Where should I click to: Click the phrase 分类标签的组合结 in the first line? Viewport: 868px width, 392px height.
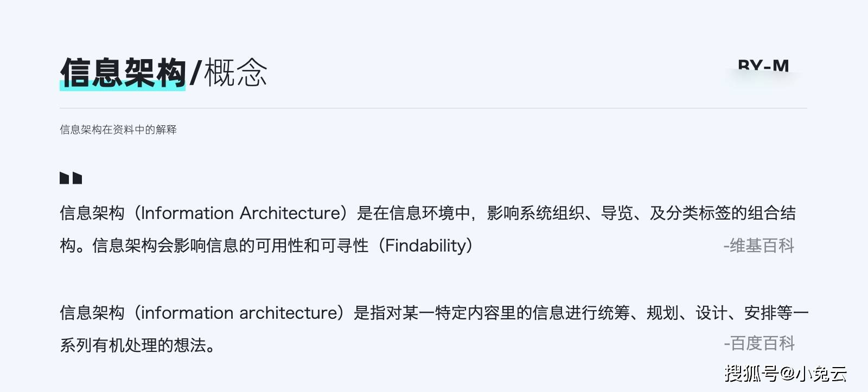[731, 213]
